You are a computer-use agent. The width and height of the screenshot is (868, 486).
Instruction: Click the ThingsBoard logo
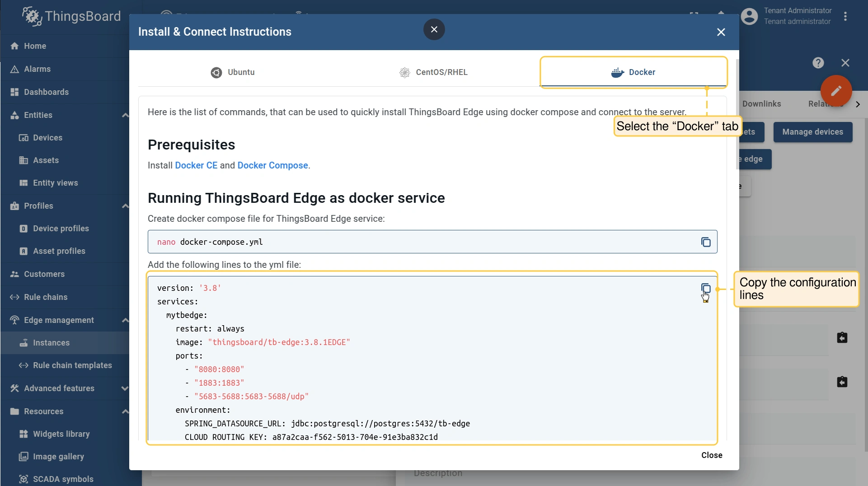click(x=72, y=16)
